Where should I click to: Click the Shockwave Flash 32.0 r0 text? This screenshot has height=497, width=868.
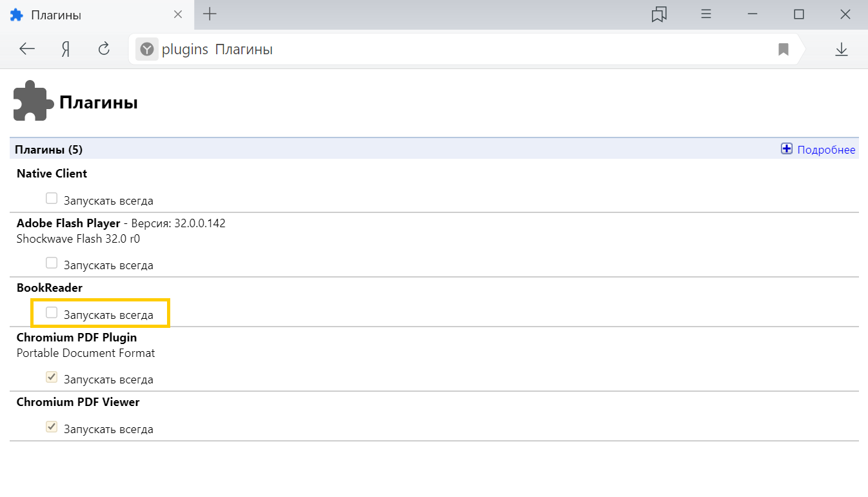[x=78, y=239]
